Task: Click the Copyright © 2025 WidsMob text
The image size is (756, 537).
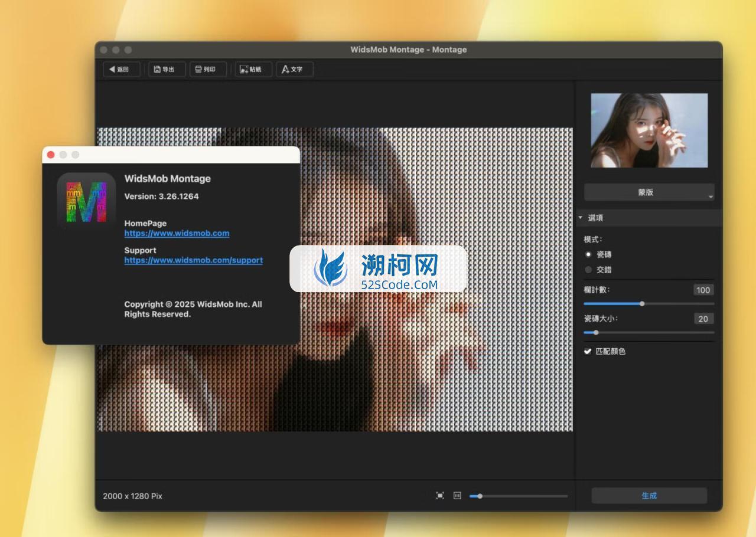Action: click(x=193, y=309)
